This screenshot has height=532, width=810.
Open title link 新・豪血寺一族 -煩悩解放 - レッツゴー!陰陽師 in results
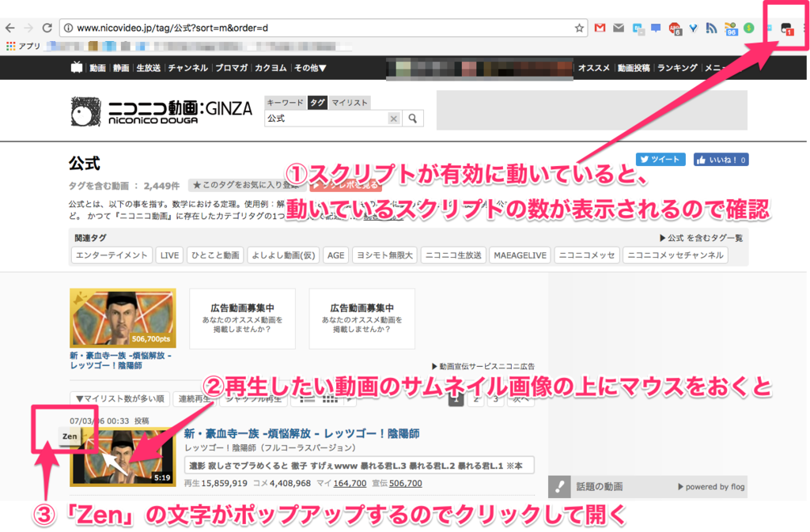tap(301, 433)
